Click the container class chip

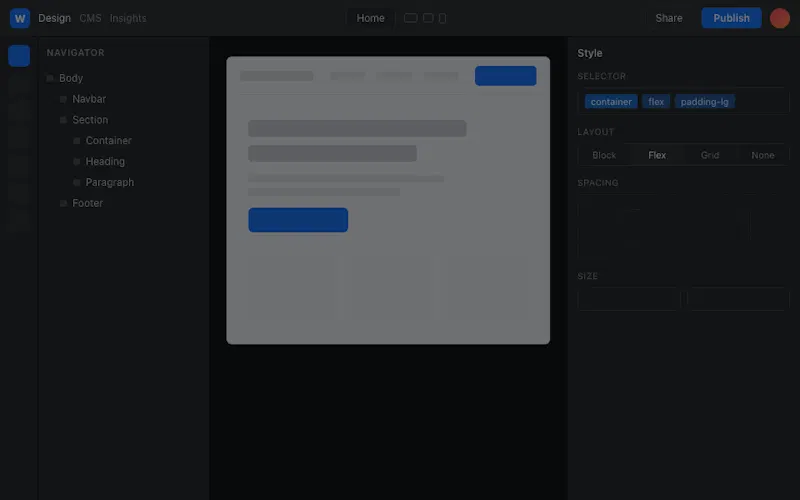click(x=611, y=102)
